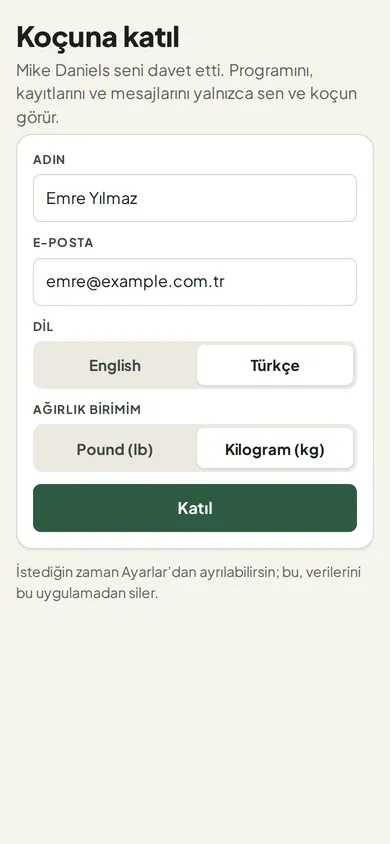Click the 'Koçuna katıl' page heading

(98, 37)
